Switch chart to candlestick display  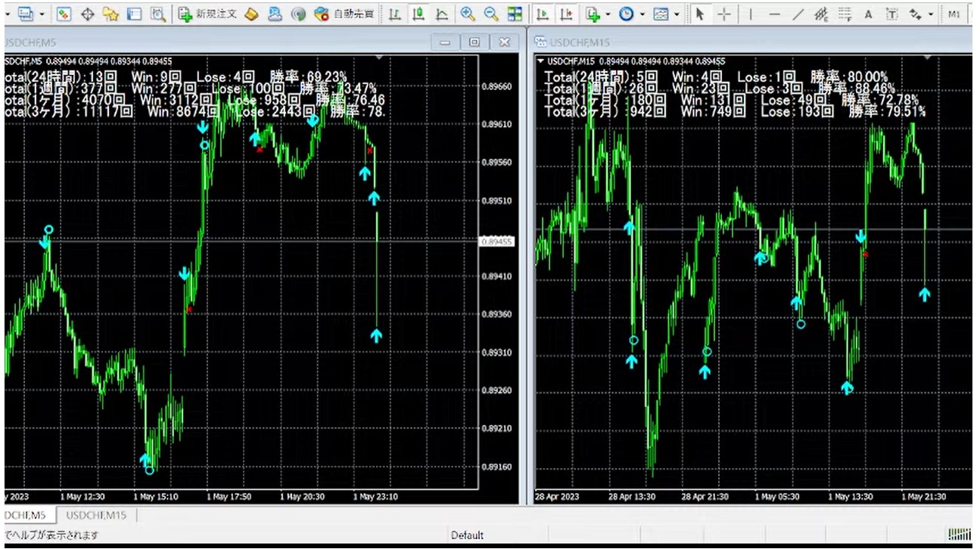point(418,14)
